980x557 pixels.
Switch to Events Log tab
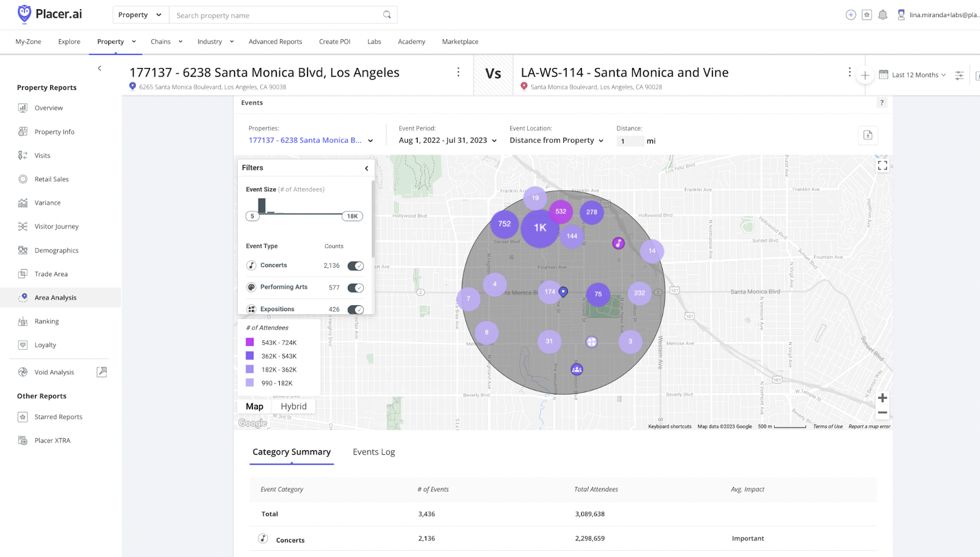[374, 452]
